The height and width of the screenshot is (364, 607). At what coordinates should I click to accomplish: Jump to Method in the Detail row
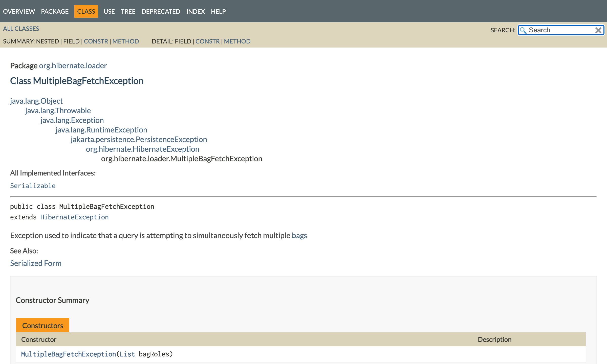click(237, 41)
